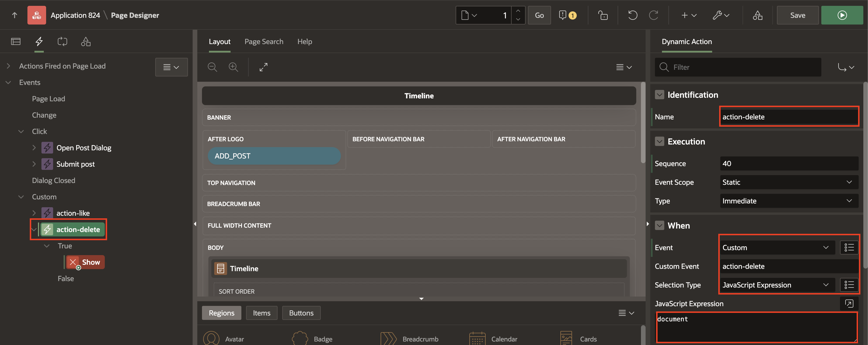Click the shared components icon in toolbar
Viewport: 868px width, 345px height.
tap(758, 15)
